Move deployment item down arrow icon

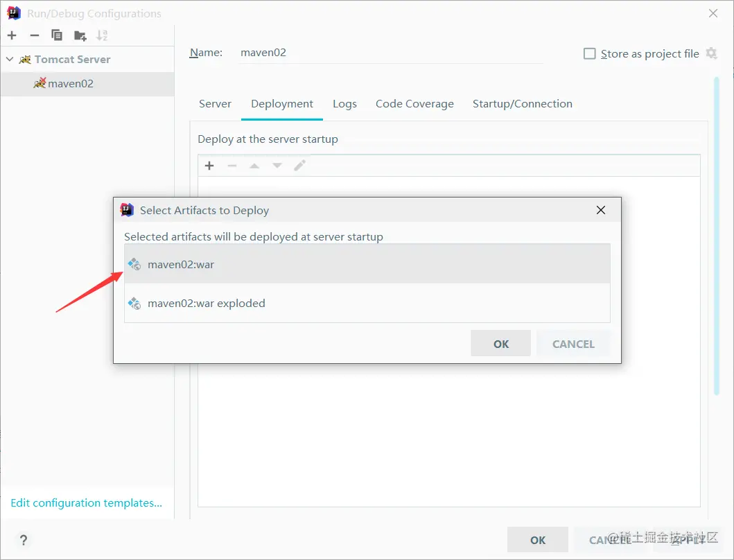277,166
